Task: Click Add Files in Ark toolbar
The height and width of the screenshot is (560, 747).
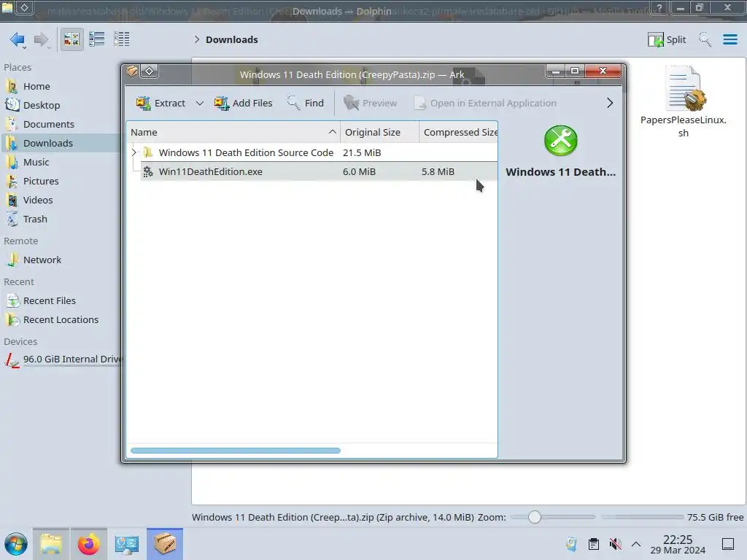Action: click(x=243, y=103)
